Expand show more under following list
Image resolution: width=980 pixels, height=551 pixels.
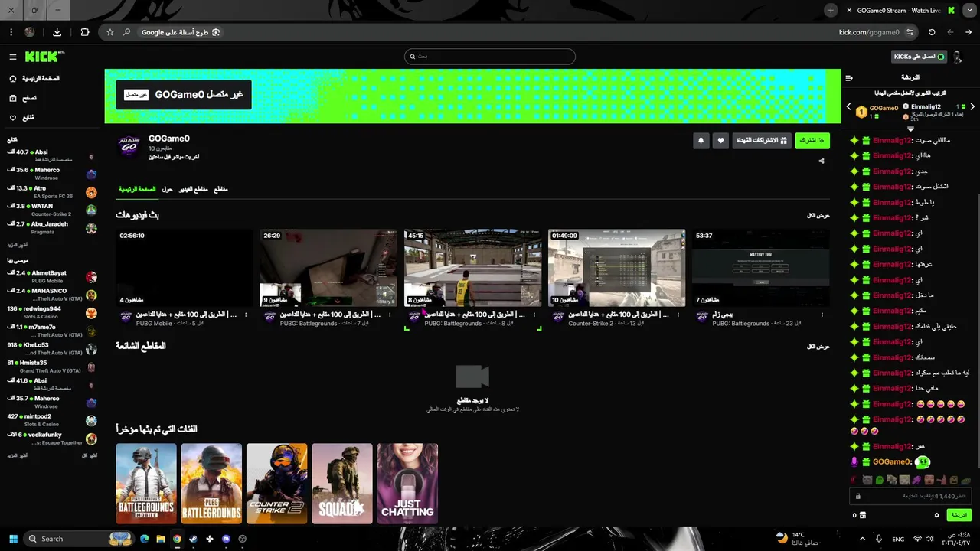tap(18, 245)
